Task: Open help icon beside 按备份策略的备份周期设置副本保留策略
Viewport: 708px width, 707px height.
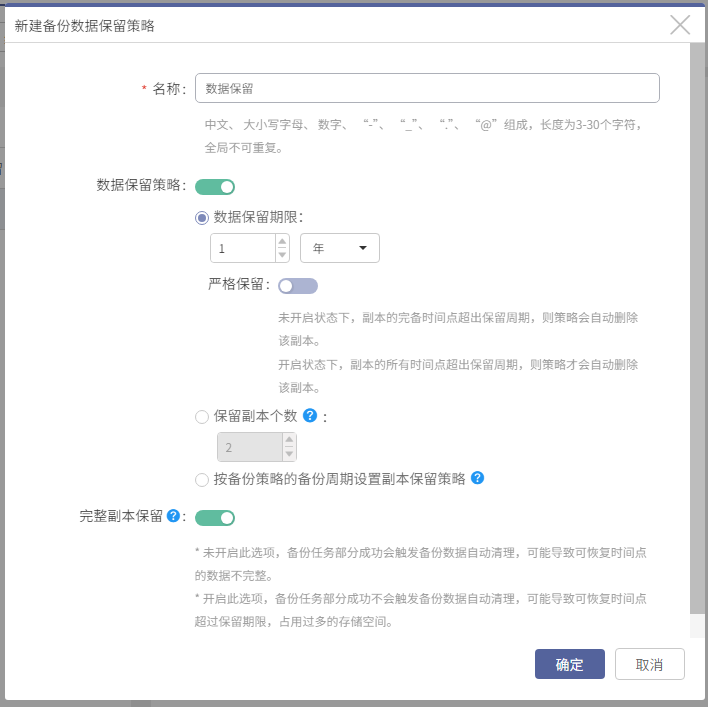Action: [x=477, y=478]
